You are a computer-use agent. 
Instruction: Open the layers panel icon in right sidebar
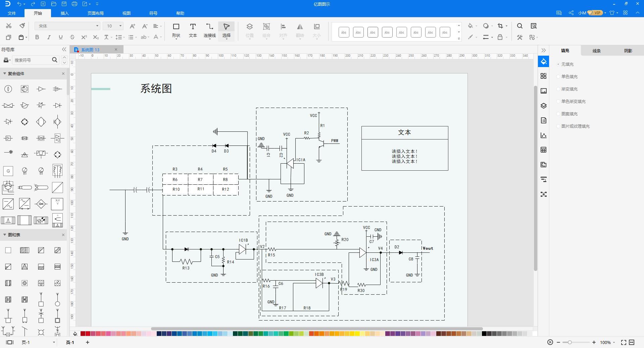point(544,106)
